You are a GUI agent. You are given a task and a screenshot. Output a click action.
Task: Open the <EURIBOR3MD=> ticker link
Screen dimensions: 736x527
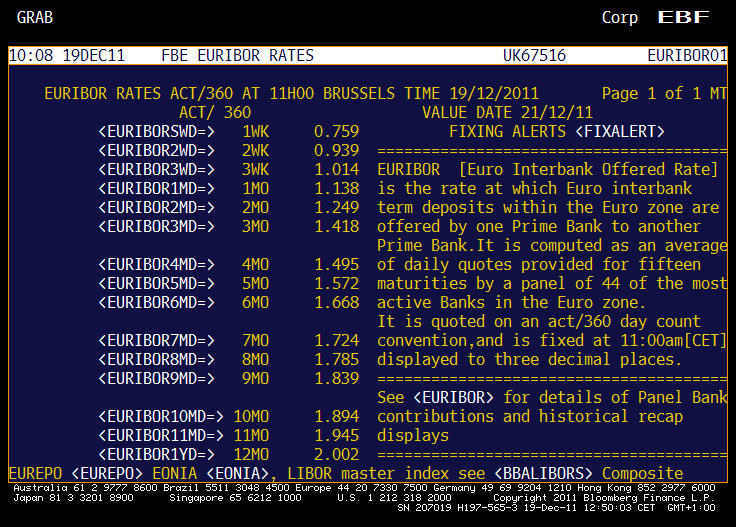click(x=157, y=227)
